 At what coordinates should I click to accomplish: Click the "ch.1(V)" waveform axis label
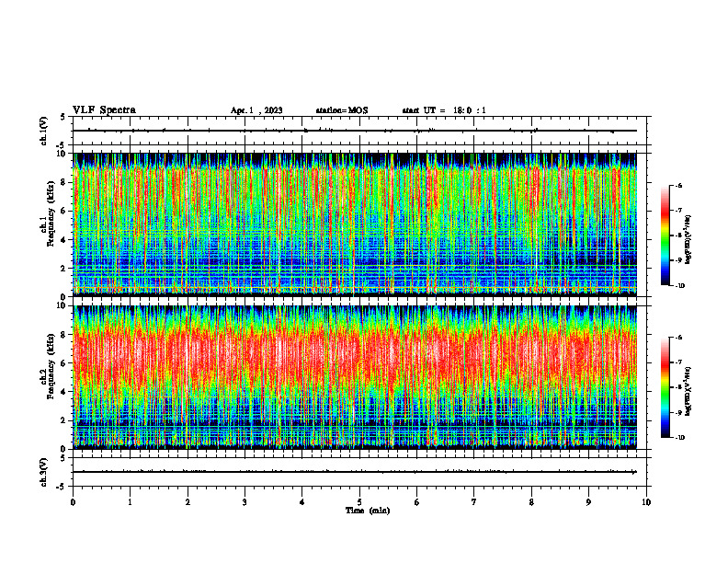click(x=44, y=131)
